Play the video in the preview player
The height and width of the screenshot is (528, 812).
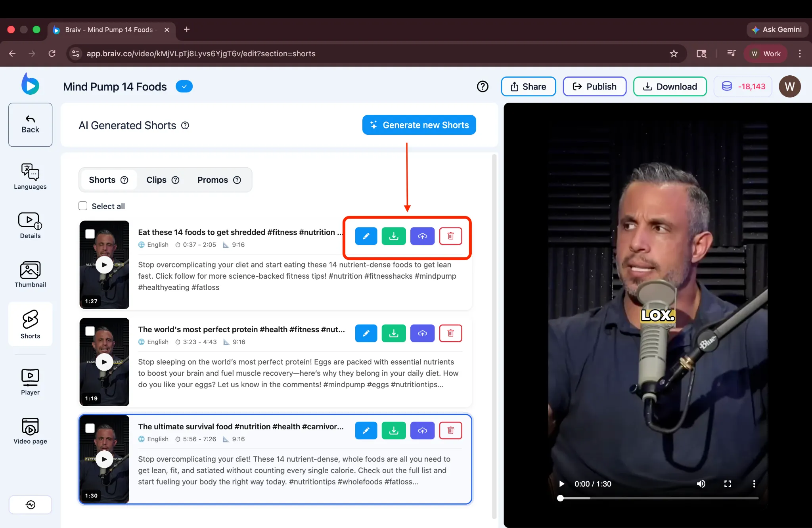[x=561, y=484]
